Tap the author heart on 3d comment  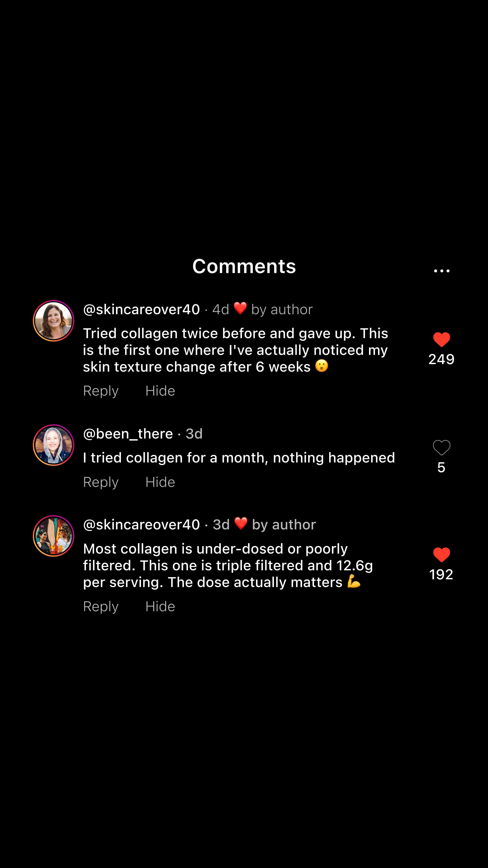pyautogui.click(x=241, y=524)
